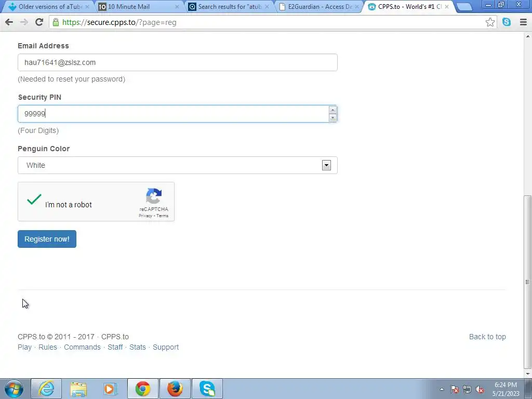Open the Stats footer link
532x399 pixels.
(137, 347)
